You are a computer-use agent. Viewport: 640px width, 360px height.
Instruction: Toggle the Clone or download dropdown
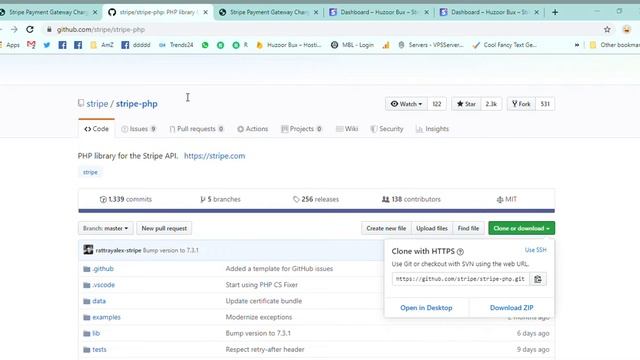[x=522, y=228]
